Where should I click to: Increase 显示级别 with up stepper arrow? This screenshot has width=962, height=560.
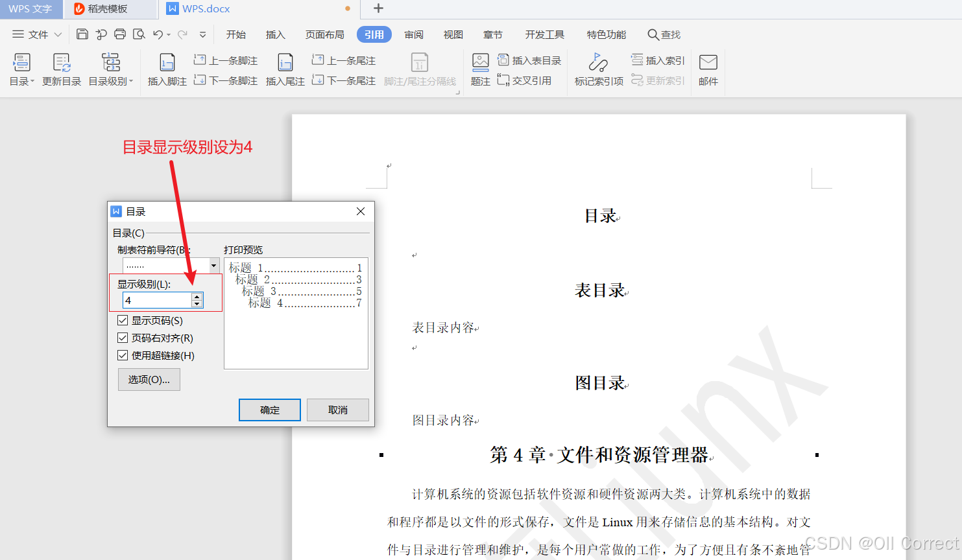click(x=197, y=296)
